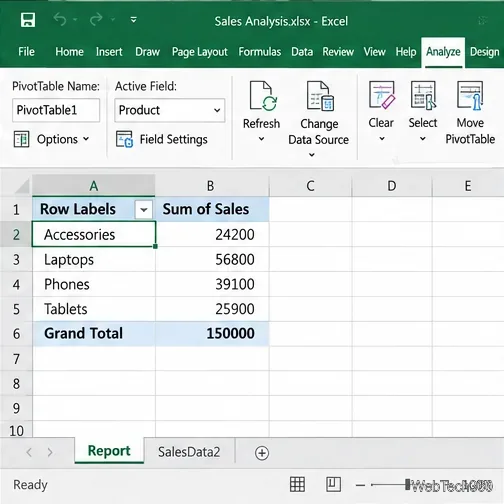
Task: Open the View ribbon tab
Action: click(x=374, y=52)
